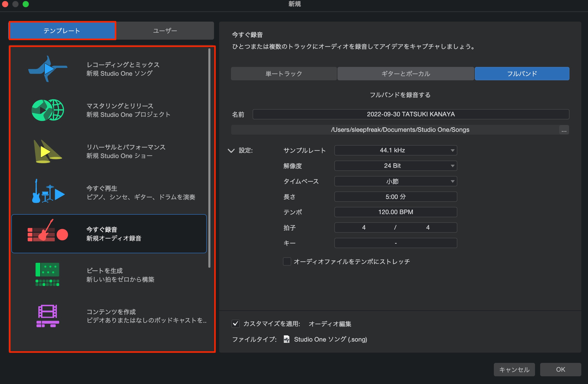Viewport: 588px width, 384px height.
Task: Select the ギターとボーカル option
Action: (x=406, y=74)
